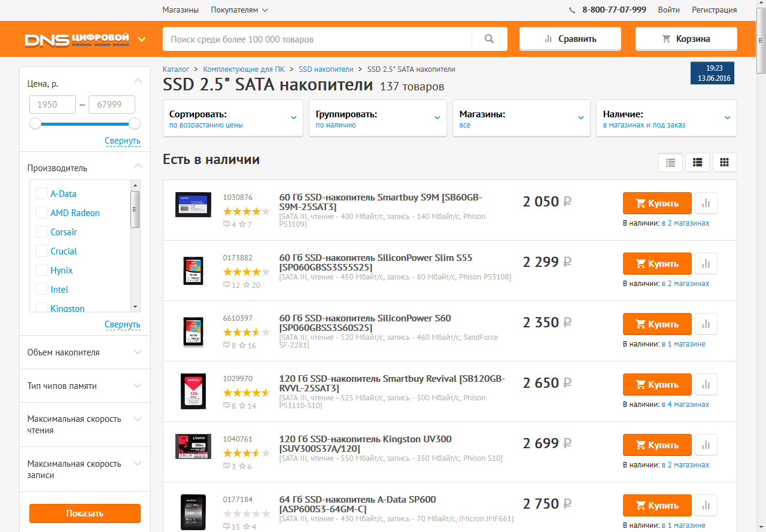
Task: Open Магазины top menu link
Action: pos(181,10)
